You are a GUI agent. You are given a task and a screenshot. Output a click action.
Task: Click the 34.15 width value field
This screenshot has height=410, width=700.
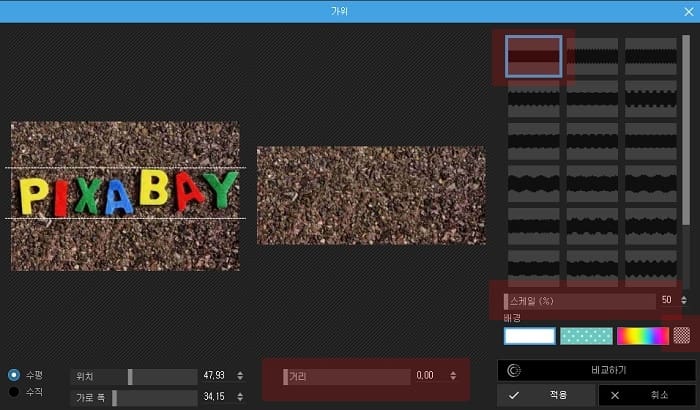click(214, 397)
